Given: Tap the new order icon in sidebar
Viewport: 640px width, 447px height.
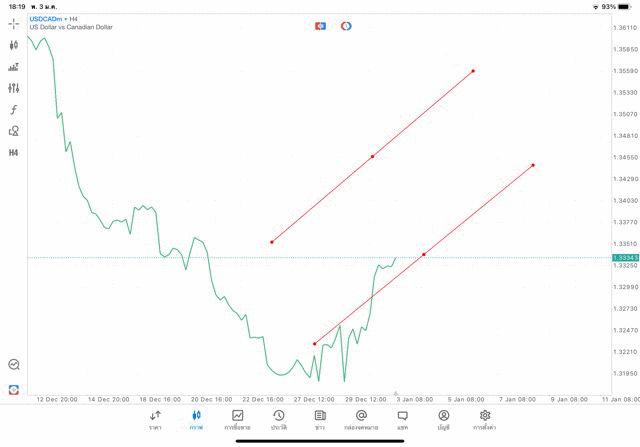Looking at the screenshot, I should [x=14, y=388].
